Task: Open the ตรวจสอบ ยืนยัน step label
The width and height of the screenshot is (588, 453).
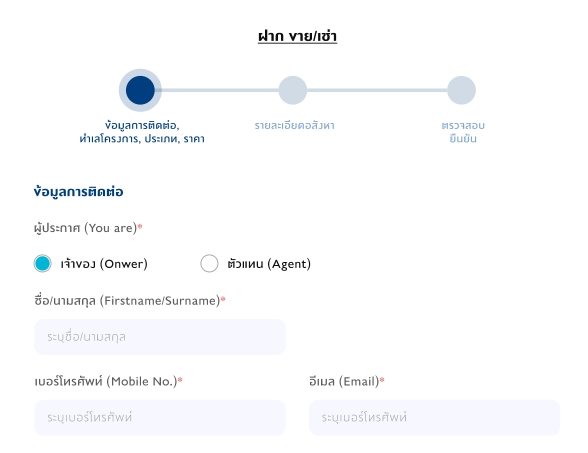Action: point(463,132)
